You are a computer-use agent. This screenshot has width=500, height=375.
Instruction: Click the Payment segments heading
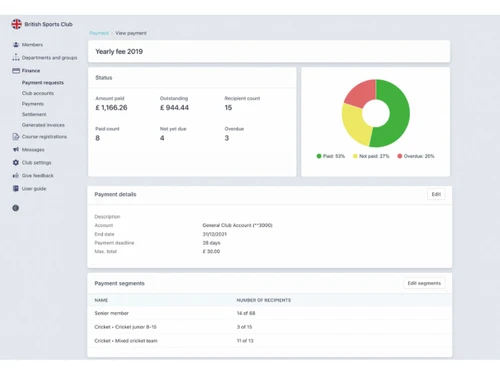119,283
